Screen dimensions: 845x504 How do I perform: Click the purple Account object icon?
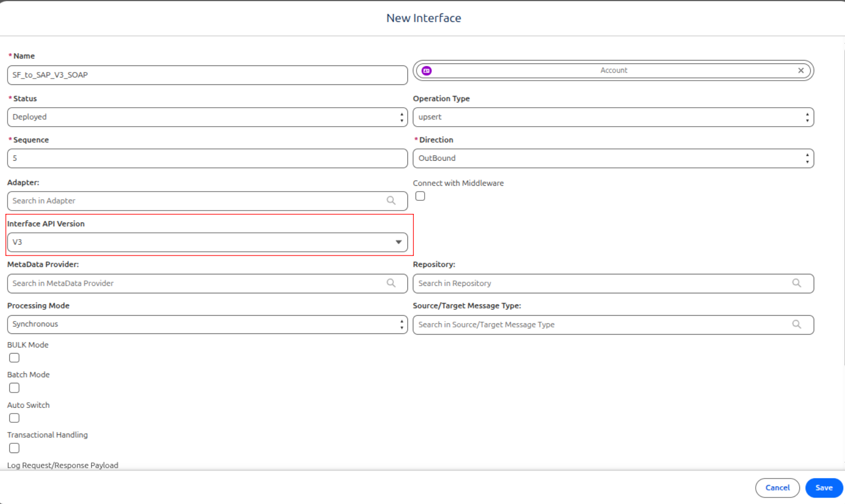click(427, 71)
